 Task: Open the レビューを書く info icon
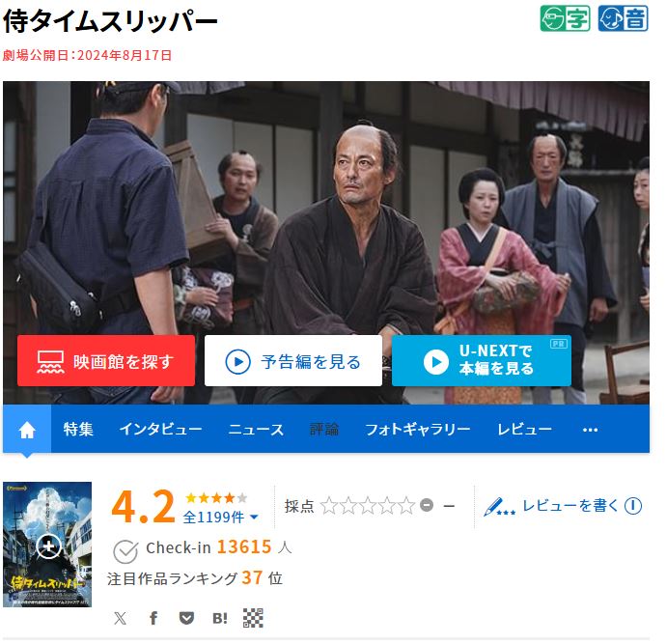coord(633,506)
